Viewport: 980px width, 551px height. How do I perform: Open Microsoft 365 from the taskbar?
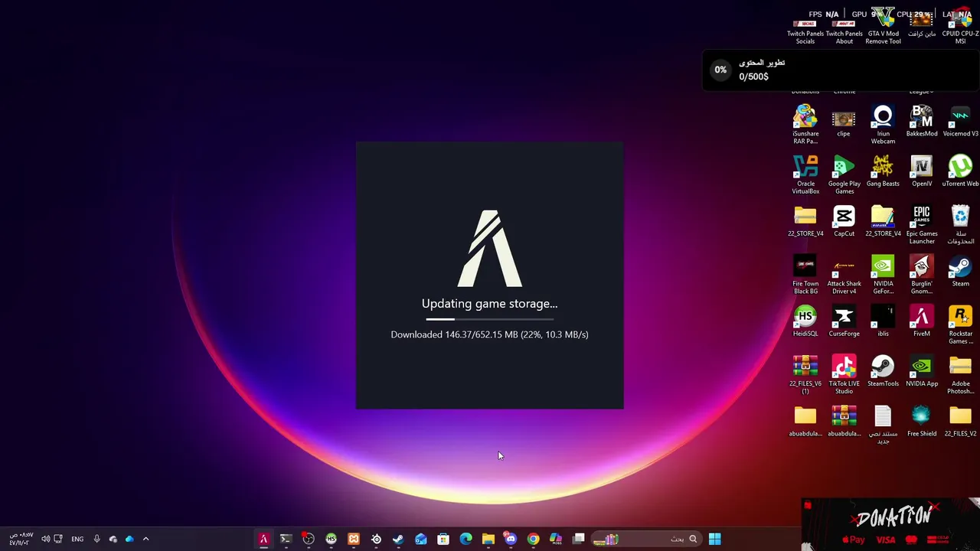tap(556, 539)
